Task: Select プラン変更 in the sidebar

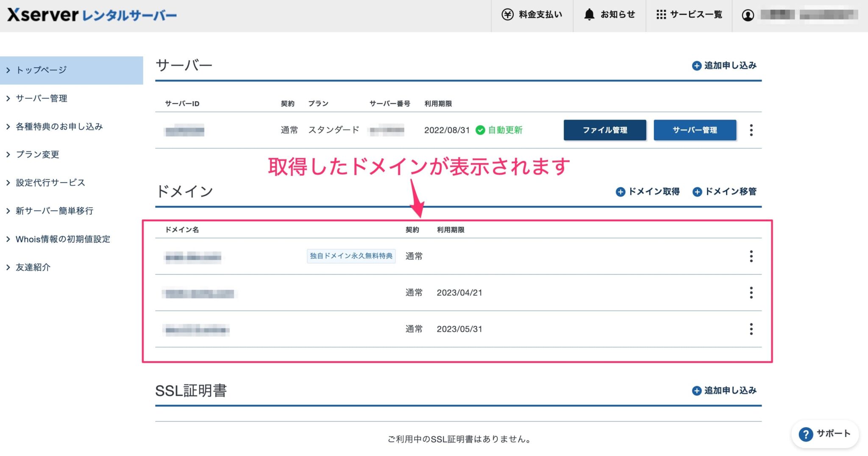Action: [37, 154]
